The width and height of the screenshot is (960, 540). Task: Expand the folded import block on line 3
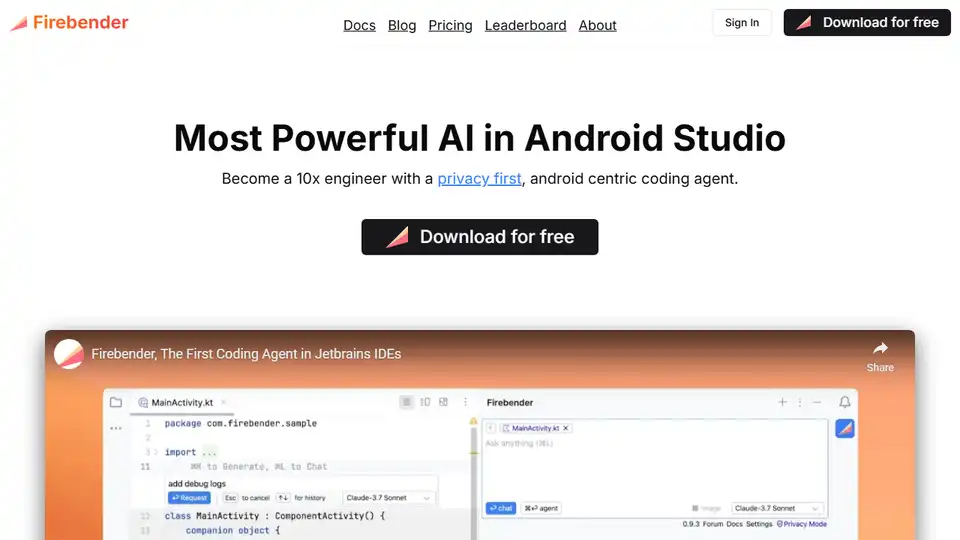point(156,452)
